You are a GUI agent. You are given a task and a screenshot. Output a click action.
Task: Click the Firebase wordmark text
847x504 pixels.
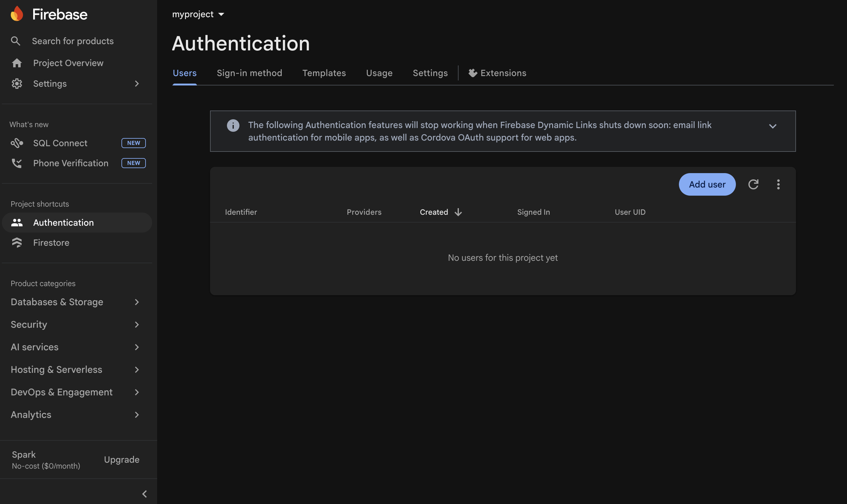pyautogui.click(x=60, y=14)
